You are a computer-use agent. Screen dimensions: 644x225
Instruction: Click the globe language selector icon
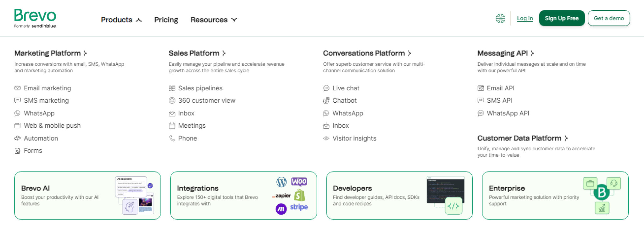pyautogui.click(x=500, y=19)
